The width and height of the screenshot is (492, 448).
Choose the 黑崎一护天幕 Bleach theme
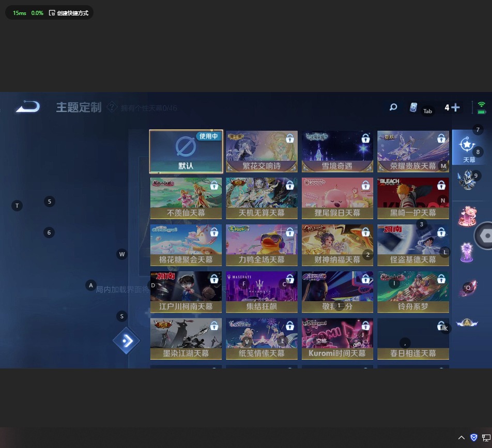click(412, 198)
